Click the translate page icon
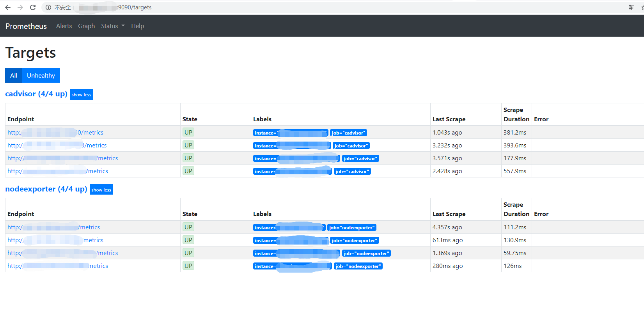This screenshot has height=312, width=644. pyautogui.click(x=631, y=7)
